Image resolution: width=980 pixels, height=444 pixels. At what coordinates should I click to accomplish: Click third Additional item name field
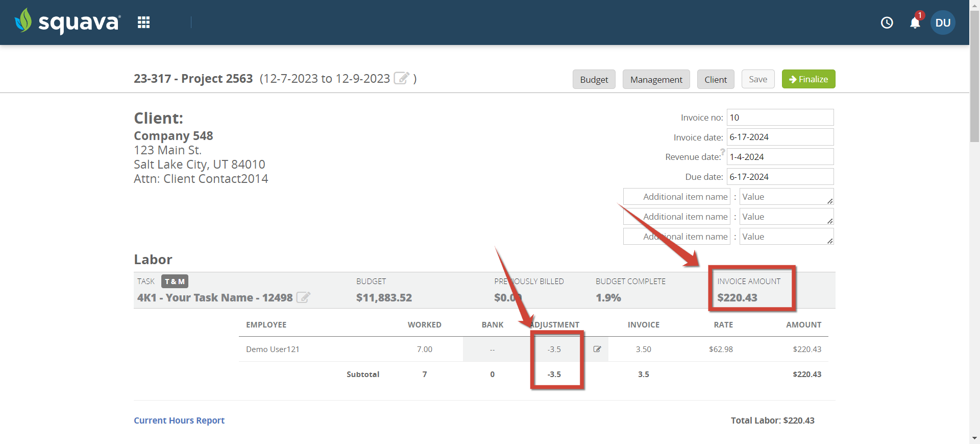click(x=677, y=237)
